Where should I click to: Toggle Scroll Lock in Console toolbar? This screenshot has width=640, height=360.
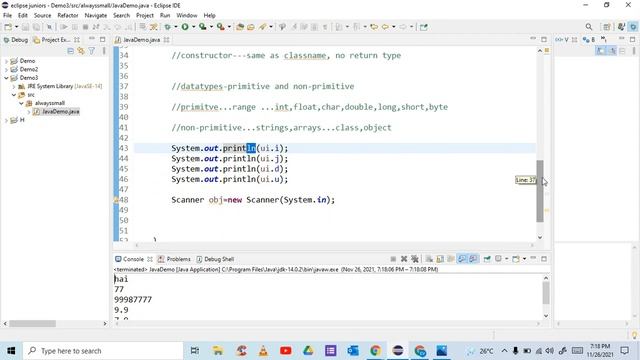pos(440,259)
